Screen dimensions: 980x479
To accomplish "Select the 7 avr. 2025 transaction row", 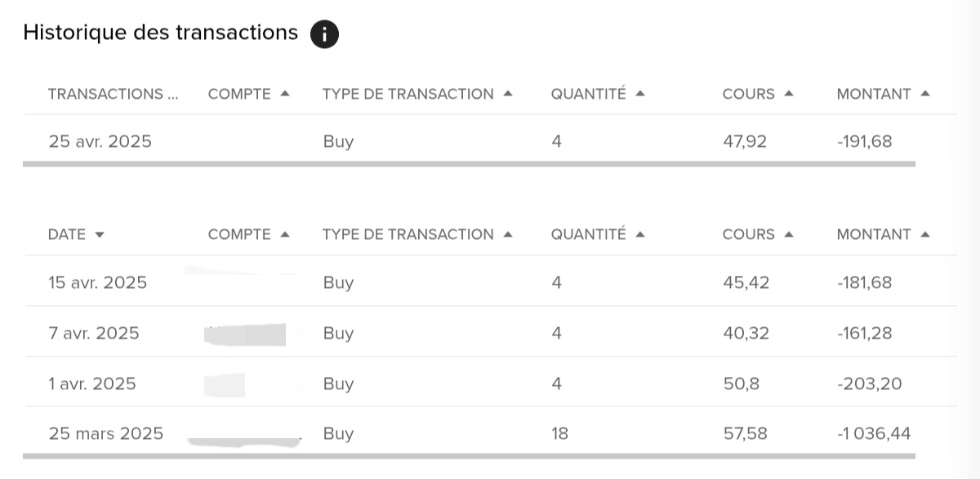I will 490,332.
